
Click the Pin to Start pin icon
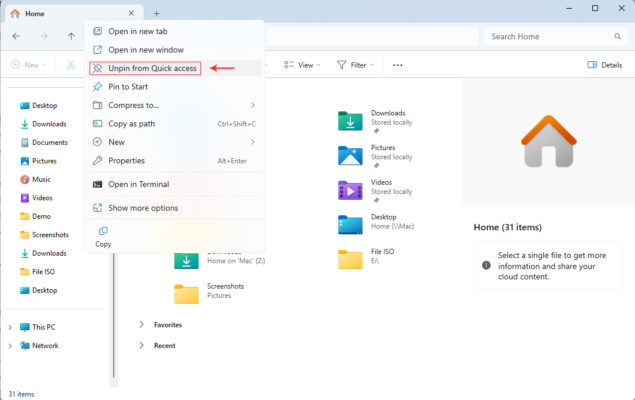[x=98, y=87]
